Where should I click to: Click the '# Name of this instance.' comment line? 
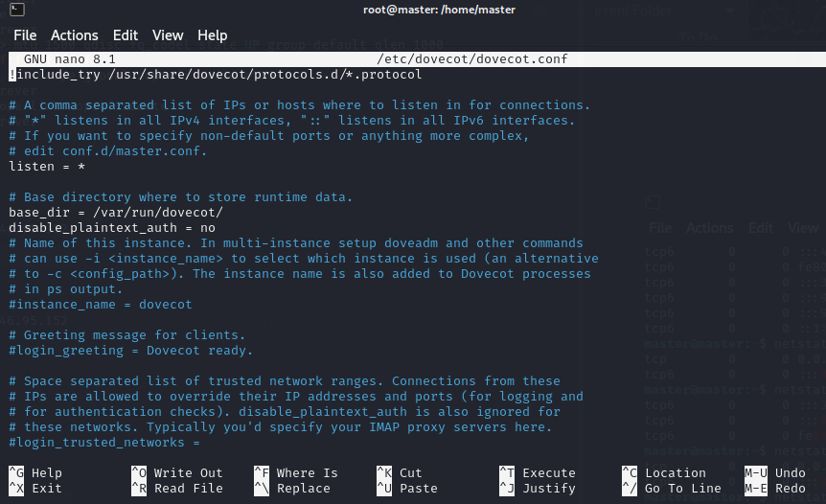pyautogui.click(x=296, y=242)
